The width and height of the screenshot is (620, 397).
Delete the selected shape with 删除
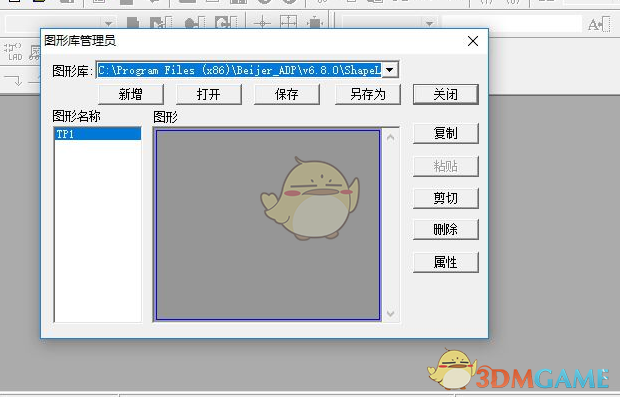pyautogui.click(x=446, y=229)
